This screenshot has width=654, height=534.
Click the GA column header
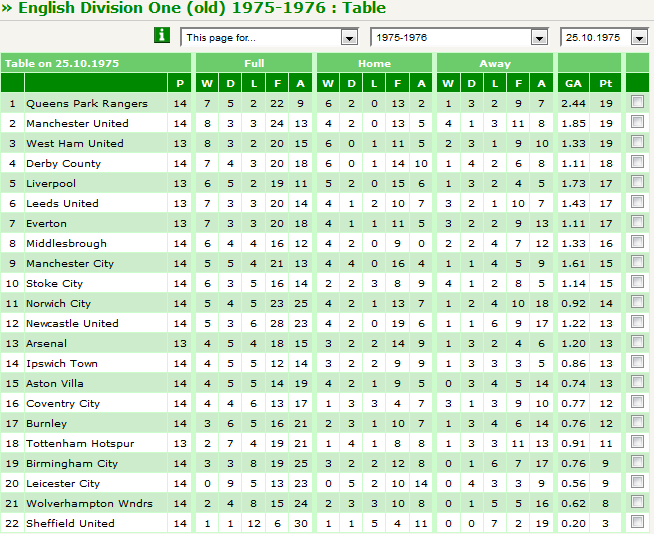click(x=574, y=83)
